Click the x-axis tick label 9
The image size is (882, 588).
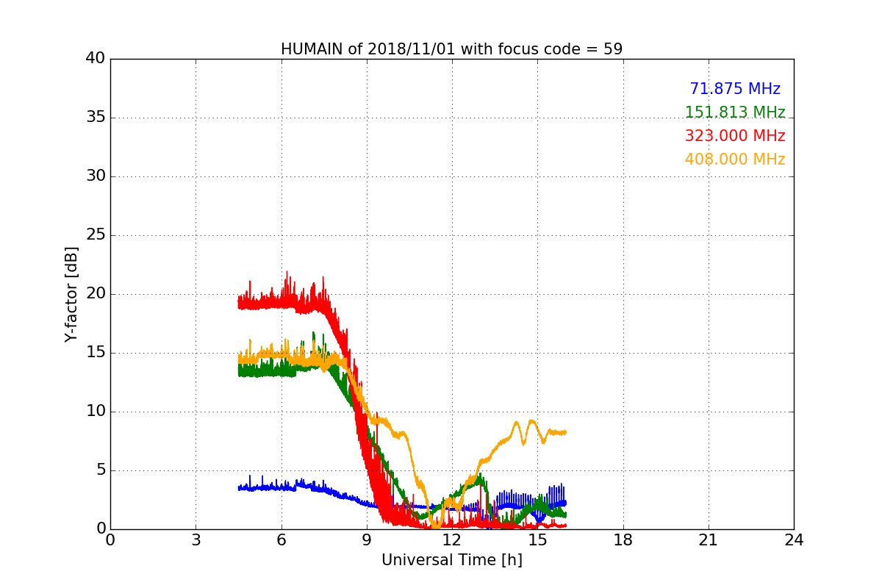point(367,540)
